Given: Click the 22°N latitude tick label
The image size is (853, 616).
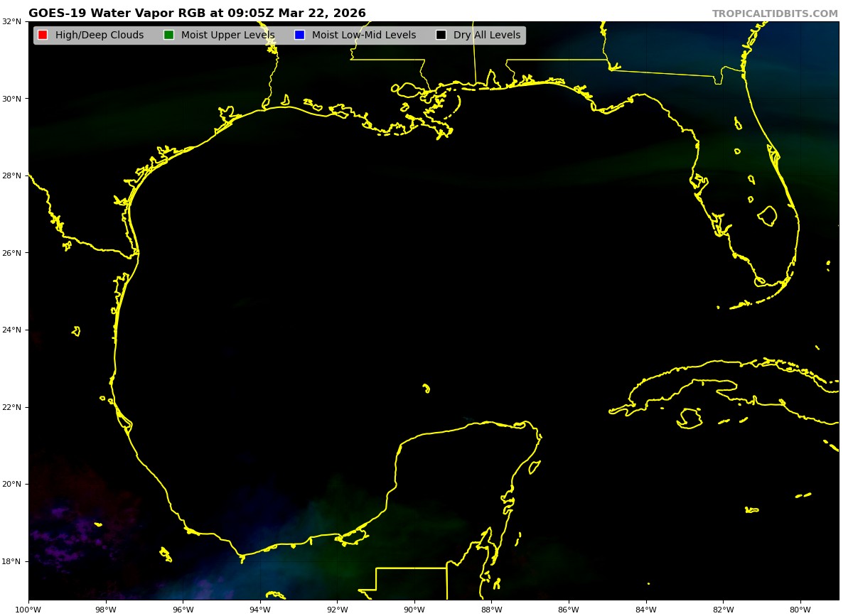Looking at the screenshot, I should tap(12, 407).
